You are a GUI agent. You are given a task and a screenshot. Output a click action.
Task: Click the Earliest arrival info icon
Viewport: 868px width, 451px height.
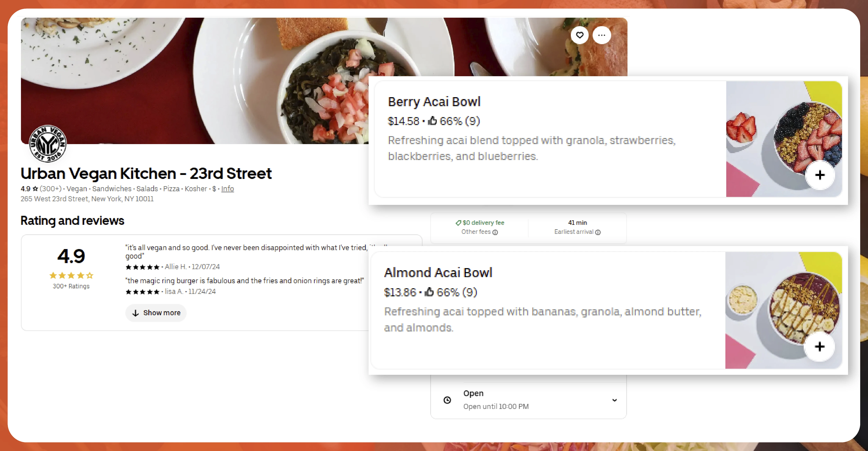point(598,232)
